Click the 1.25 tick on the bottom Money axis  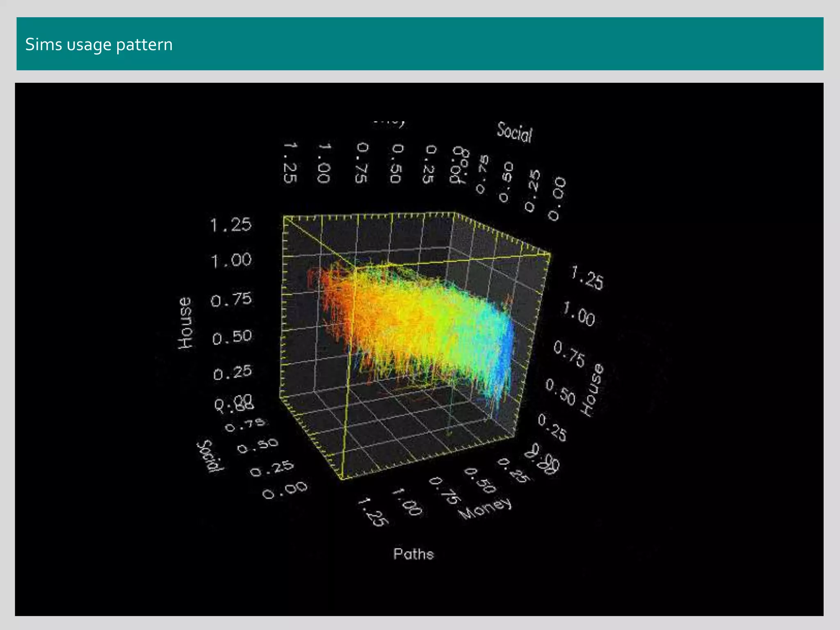coord(373,511)
